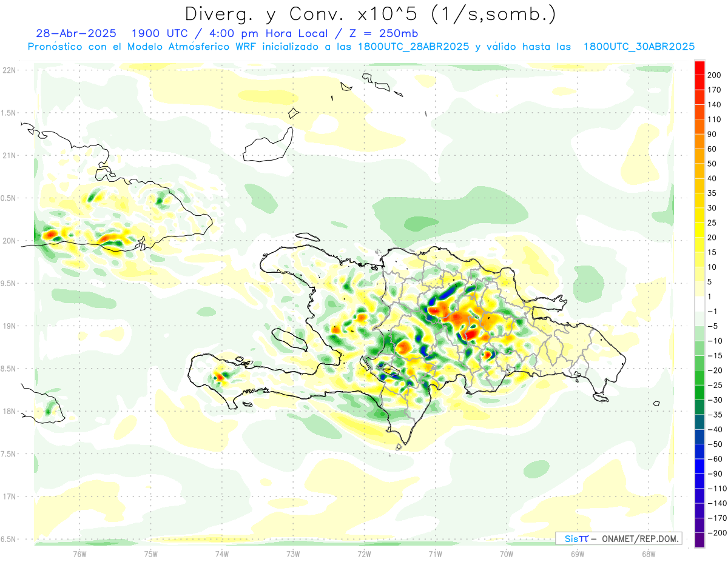
Task: Click the orange legend band between 60 and 90
Action: coord(699,142)
